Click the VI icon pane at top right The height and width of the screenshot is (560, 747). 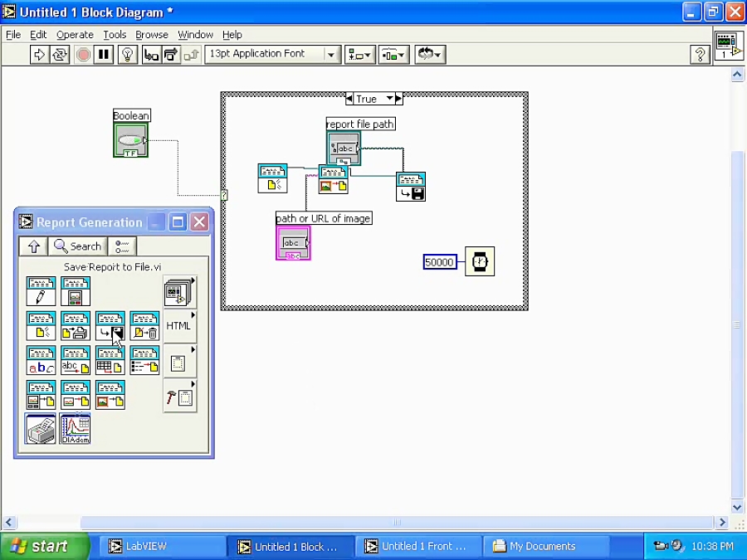(x=729, y=46)
